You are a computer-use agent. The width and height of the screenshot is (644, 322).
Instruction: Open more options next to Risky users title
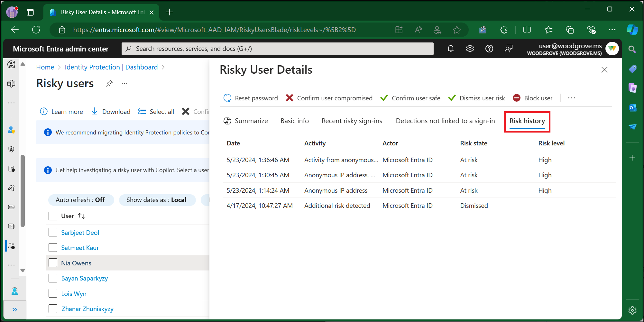(x=124, y=84)
